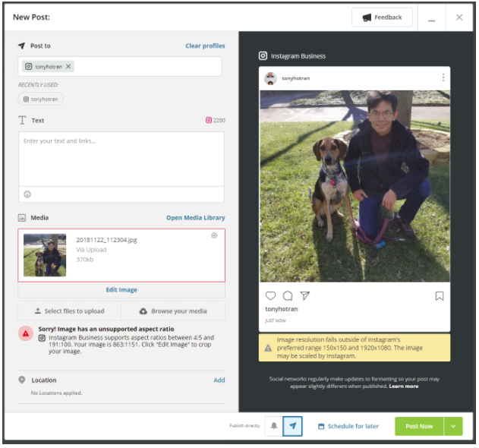This screenshot has height=448, width=479.
Task: Click inside the post text input area
Action: (x=121, y=158)
